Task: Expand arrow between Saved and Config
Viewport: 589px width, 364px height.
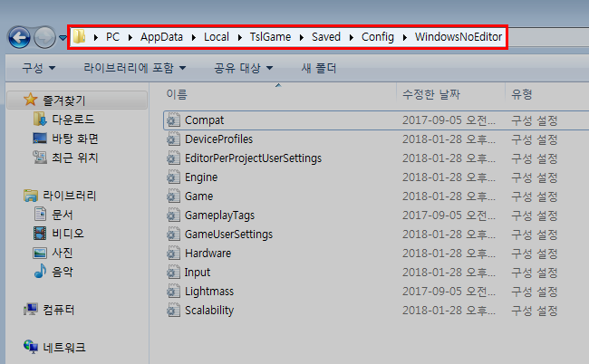Action: point(352,37)
